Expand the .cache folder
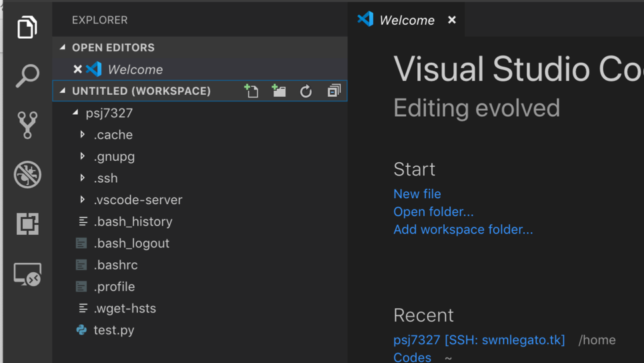This screenshot has height=363, width=644. tap(83, 134)
